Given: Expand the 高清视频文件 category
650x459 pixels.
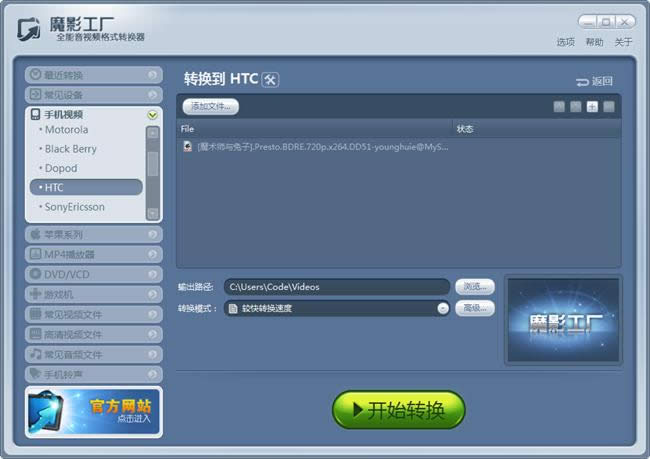Looking at the screenshot, I should tap(94, 334).
